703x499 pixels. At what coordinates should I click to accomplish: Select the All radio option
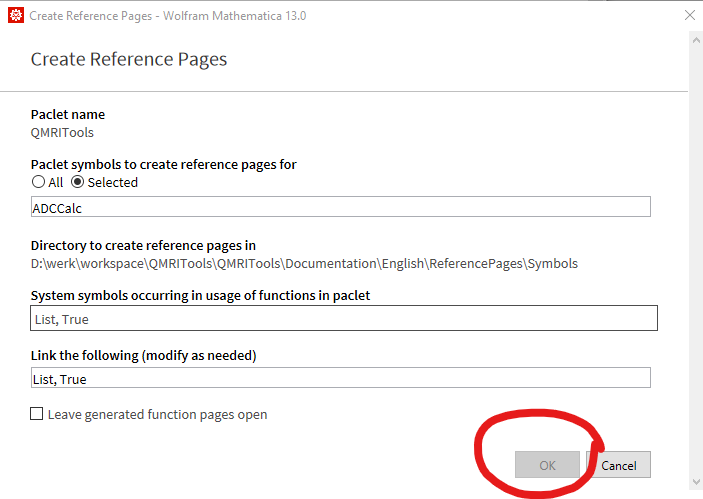39,182
